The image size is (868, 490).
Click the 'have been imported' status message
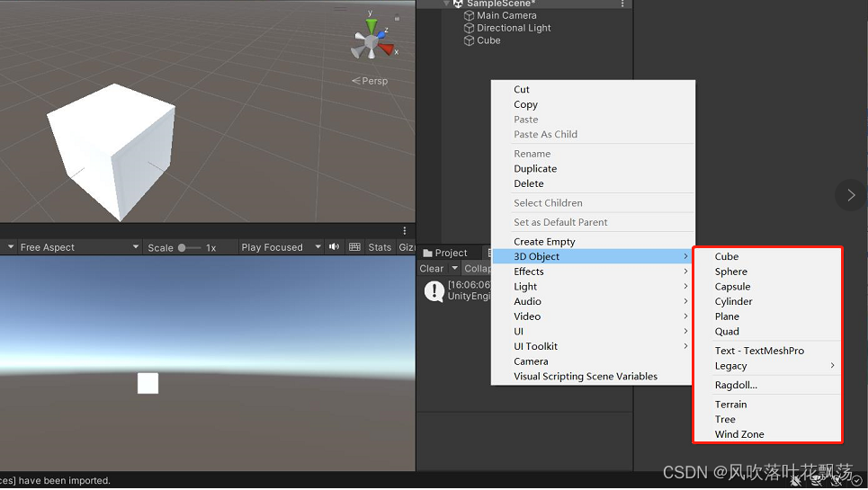tap(56, 481)
